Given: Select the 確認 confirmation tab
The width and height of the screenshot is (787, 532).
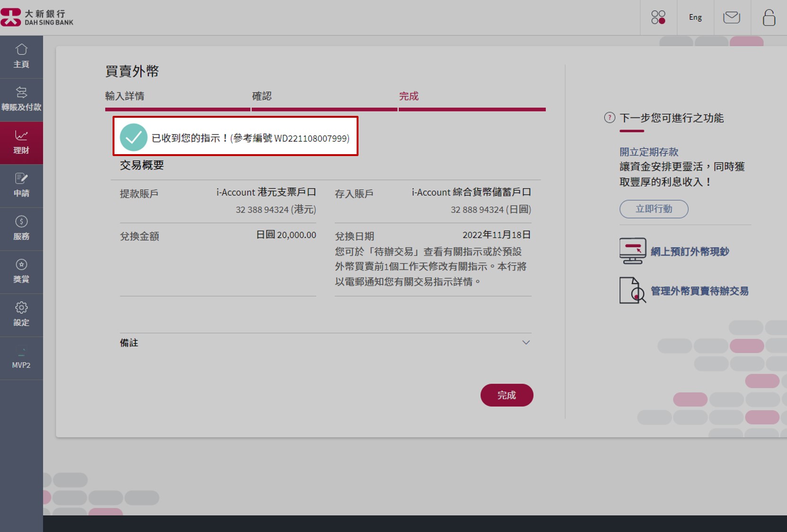Looking at the screenshot, I should click(262, 96).
